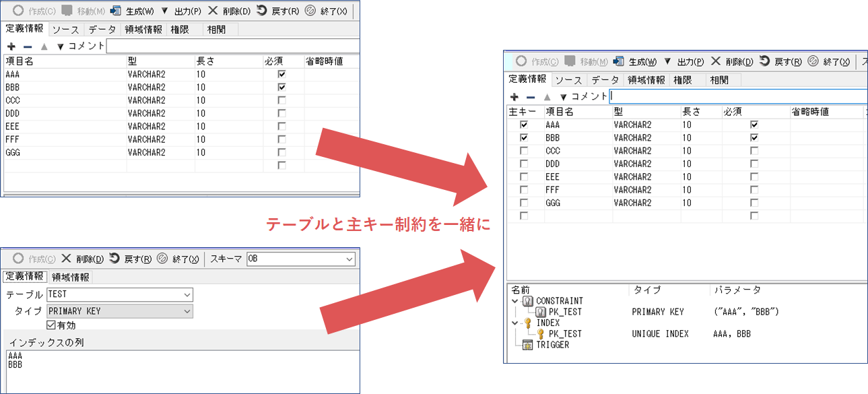Check 主キー for DDD in right-hand window
Screen dimensions: 868x394
524,164
